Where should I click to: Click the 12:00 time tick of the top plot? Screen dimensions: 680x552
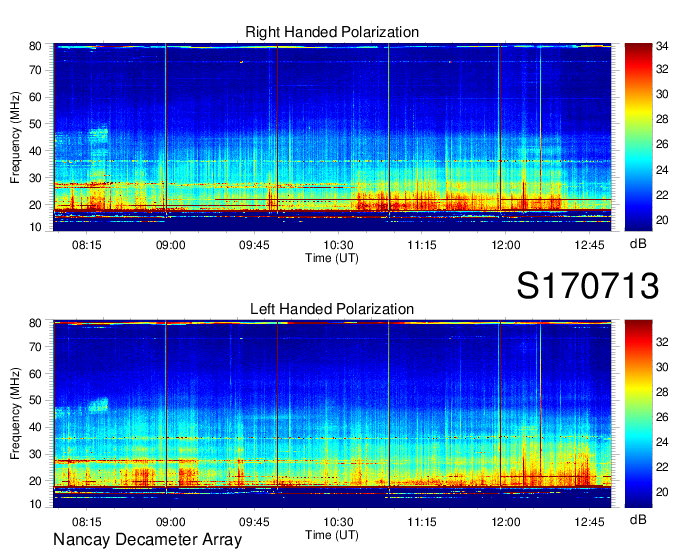pyautogui.click(x=506, y=245)
